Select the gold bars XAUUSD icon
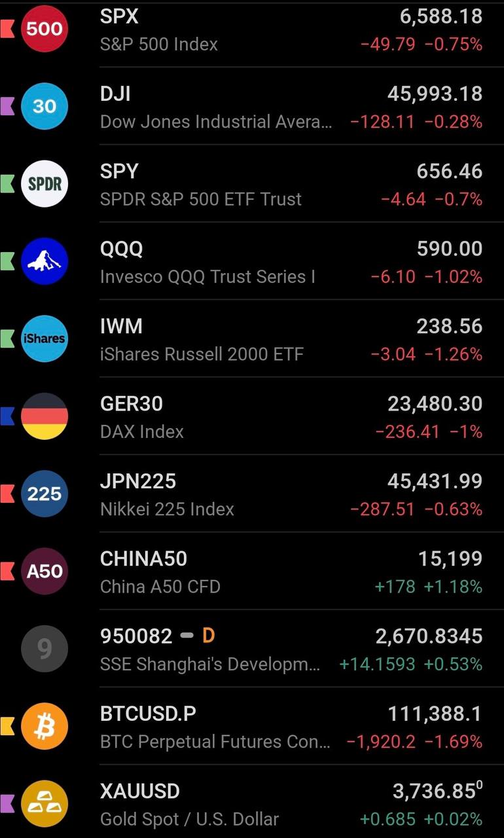This screenshot has width=504, height=838. point(45,803)
